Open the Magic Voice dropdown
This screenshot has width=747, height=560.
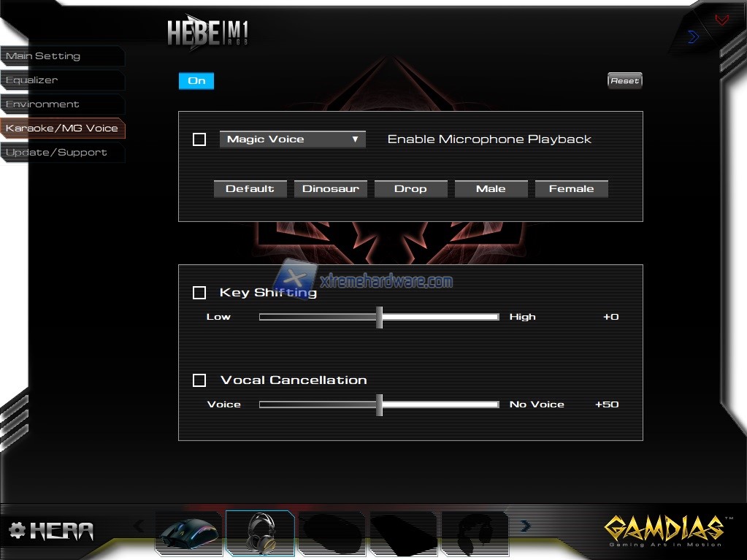click(x=292, y=139)
